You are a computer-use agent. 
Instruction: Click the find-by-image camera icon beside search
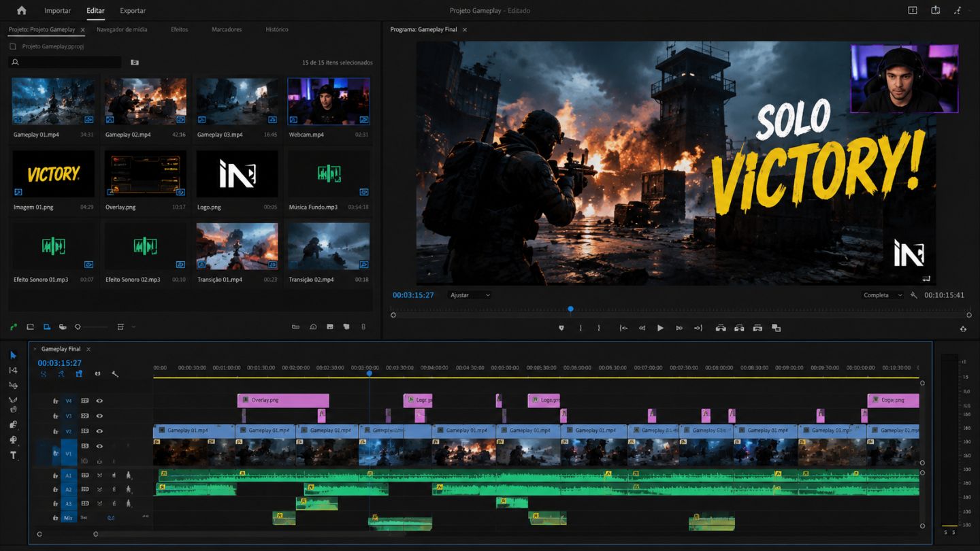tap(135, 62)
